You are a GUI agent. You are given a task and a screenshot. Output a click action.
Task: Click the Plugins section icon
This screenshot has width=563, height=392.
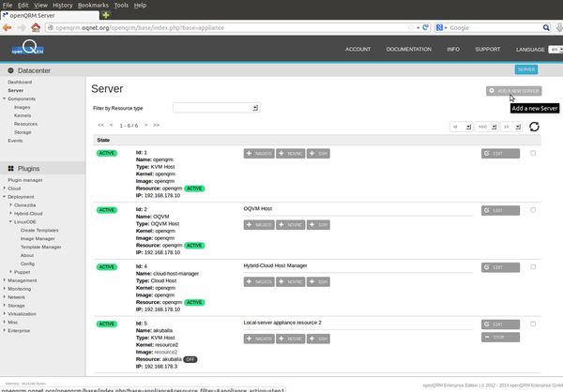click(10, 169)
